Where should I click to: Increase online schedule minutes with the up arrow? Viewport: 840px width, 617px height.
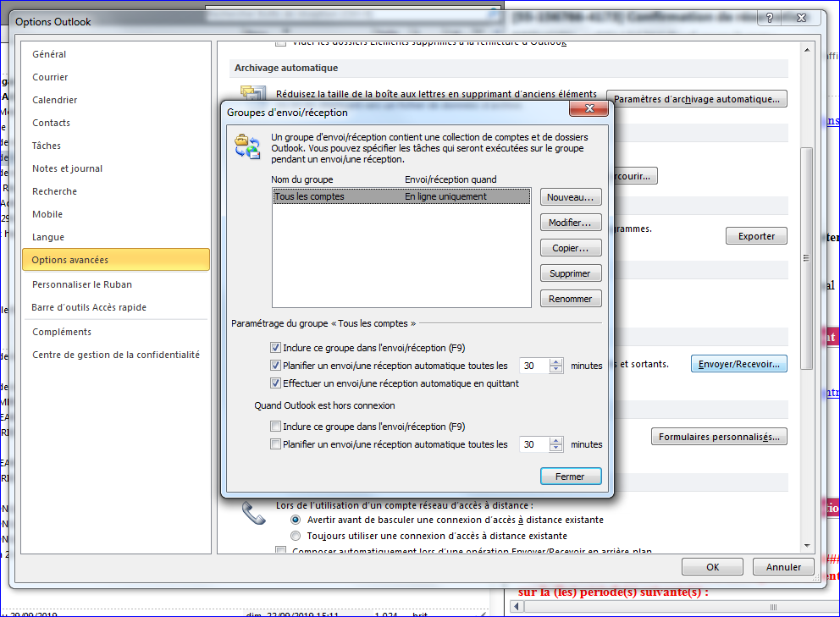[556, 362]
